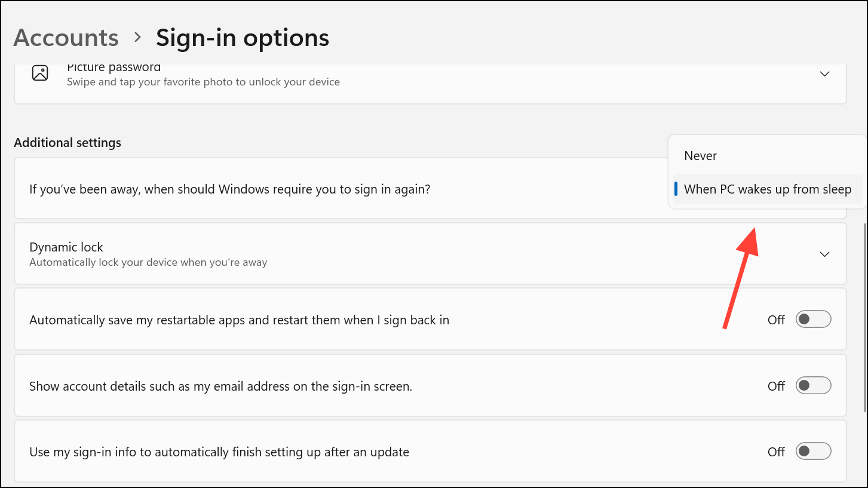
Task: Select Never from the sign-in dropdown
Action: (x=767, y=156)
